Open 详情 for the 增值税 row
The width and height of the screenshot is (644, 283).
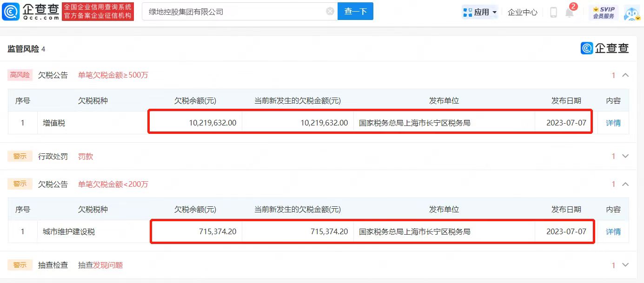pos(613,123)
